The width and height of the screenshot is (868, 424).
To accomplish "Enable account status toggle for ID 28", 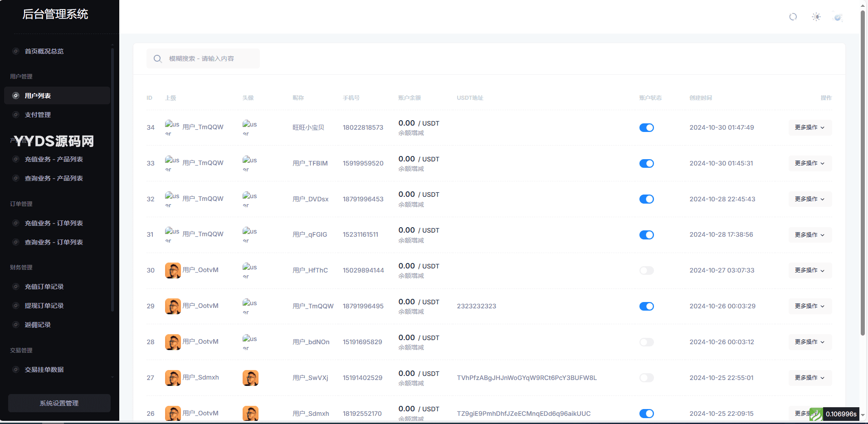I will pyautogui.click(x=647, y=342).
